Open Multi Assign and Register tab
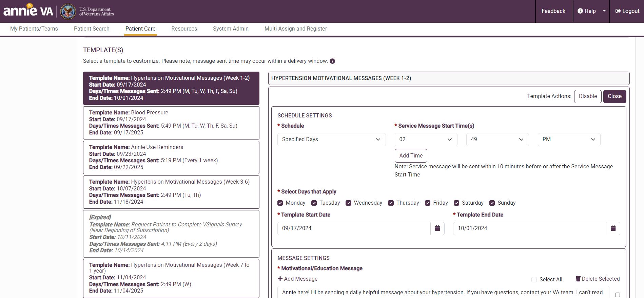644x298 pixels. (x=296, y=29)
